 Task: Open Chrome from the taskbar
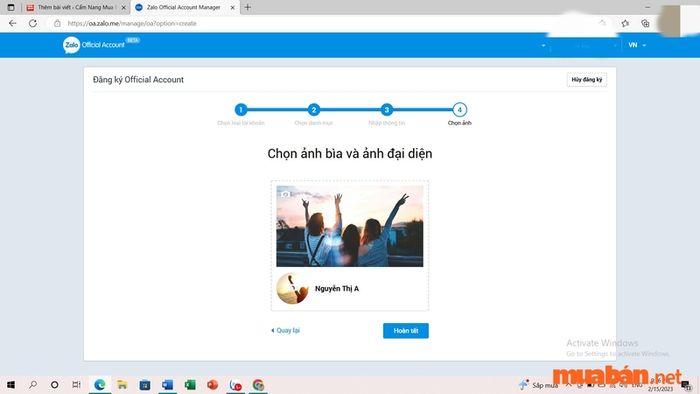click(x=258, y=384)
